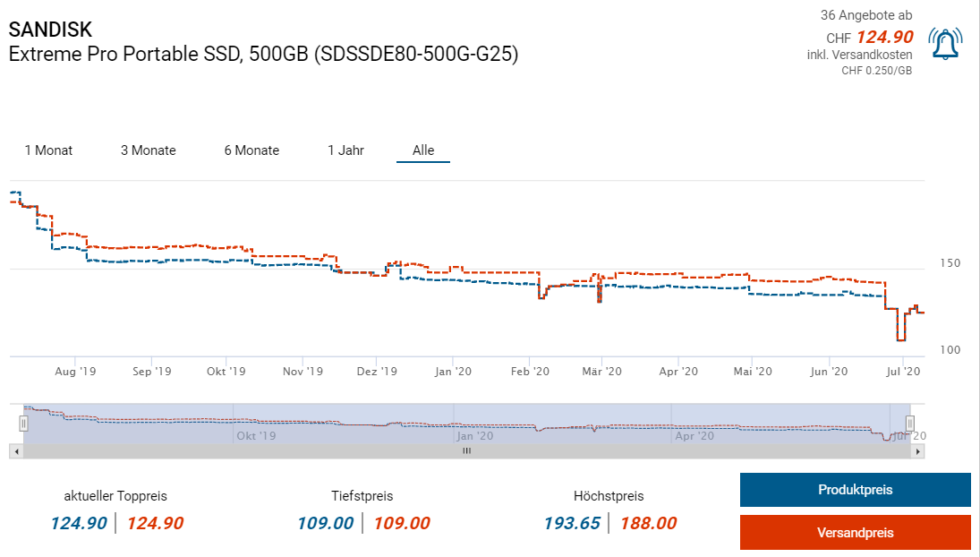This screenshot has width=980, height=557.
Task: Toggle the Produktpreis series button
Action: [855, 490]
